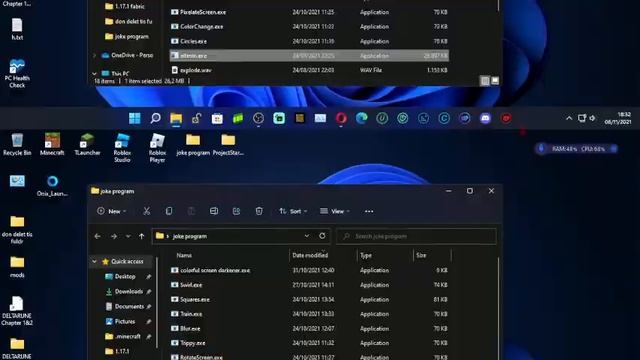Launch Microsoft Store from the taskbar
Viewport: 640px width, 360px height.
point(217,118)
